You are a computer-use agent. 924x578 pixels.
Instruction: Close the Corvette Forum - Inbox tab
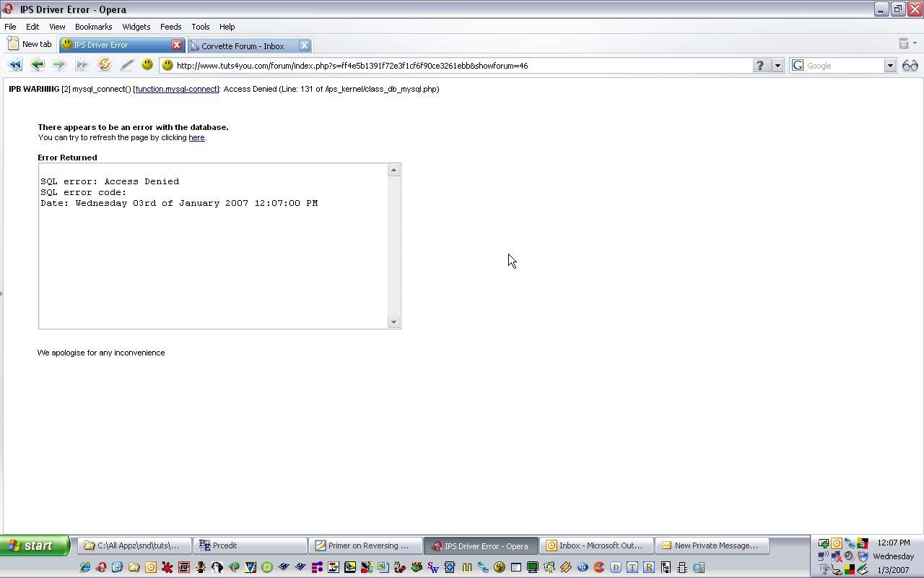[x=305, y=46]
